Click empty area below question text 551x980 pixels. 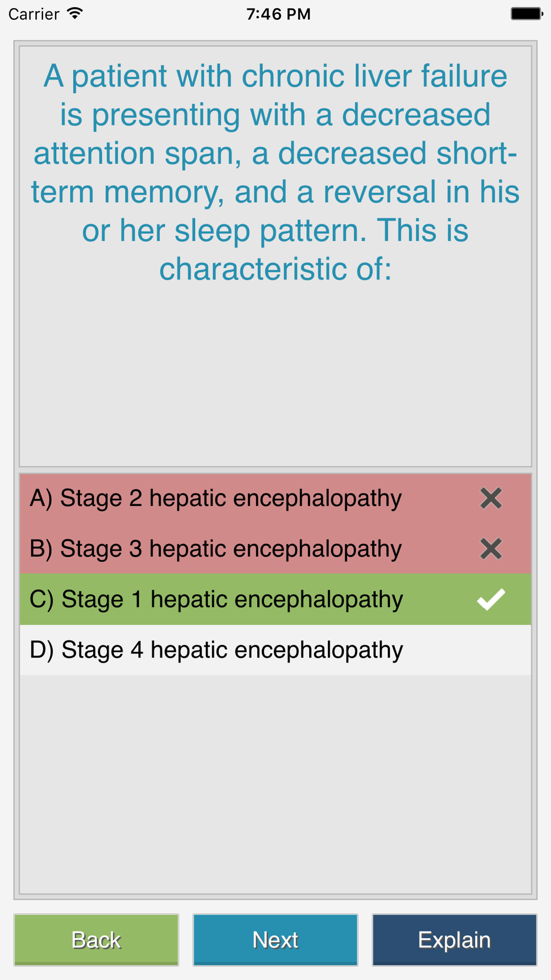coord(275,375)
